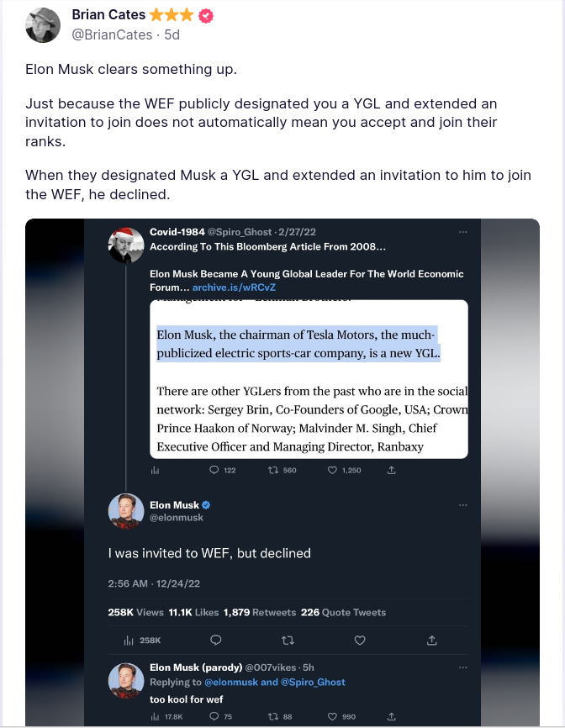Click the verified badge next to Brian Cates

pyautogui.click(x=205, y=16)
